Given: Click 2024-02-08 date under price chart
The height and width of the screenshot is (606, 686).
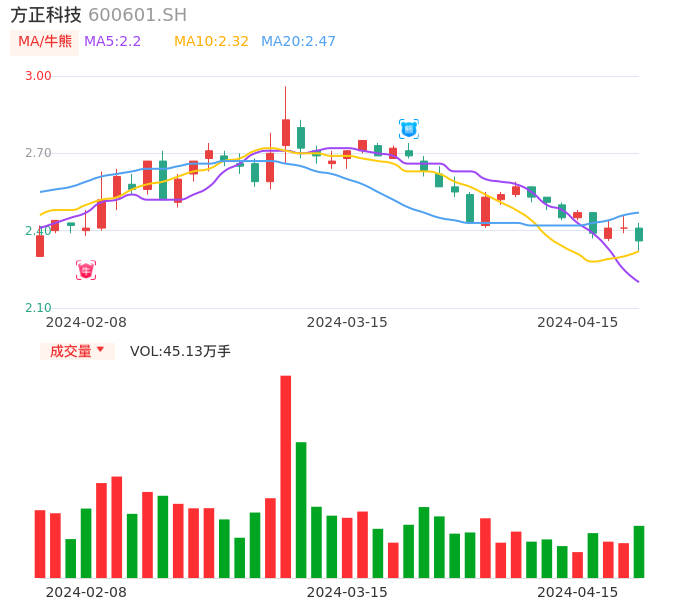Looking at the screenshot, I should point(86,322).
